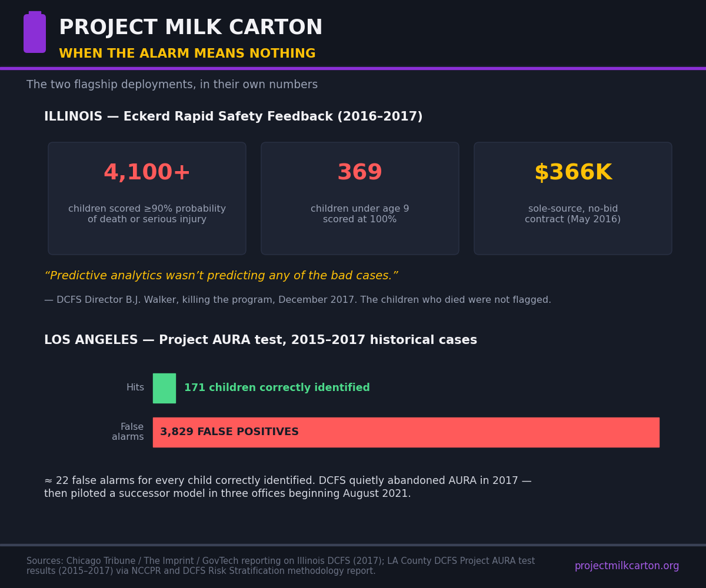The image size is (706, 588).
Task: Click the DCFS Director B.J. Walker attribution
Action: (298, 300)
